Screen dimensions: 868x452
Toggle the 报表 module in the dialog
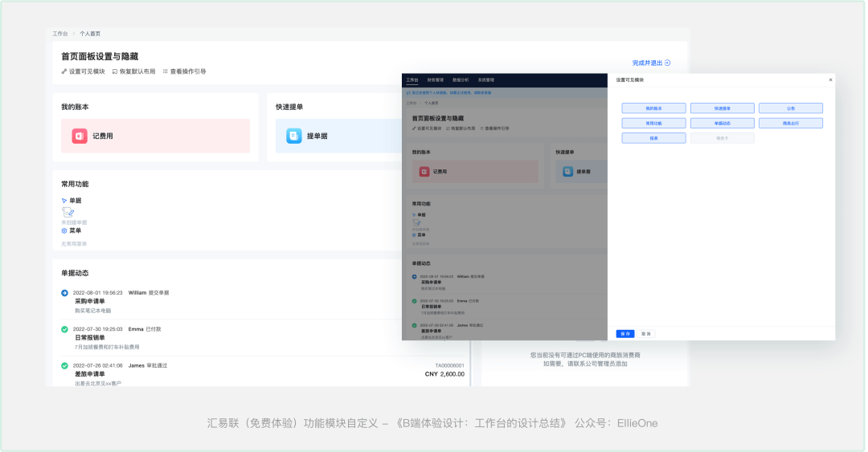pos(653,138)
